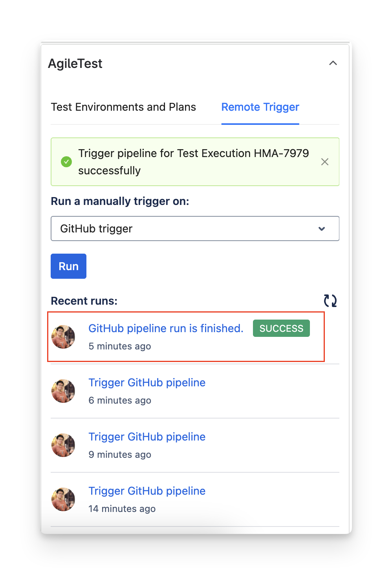Collapse the AgileTest panel
Viewport: 392px width, 574px height.
point(333,63)
